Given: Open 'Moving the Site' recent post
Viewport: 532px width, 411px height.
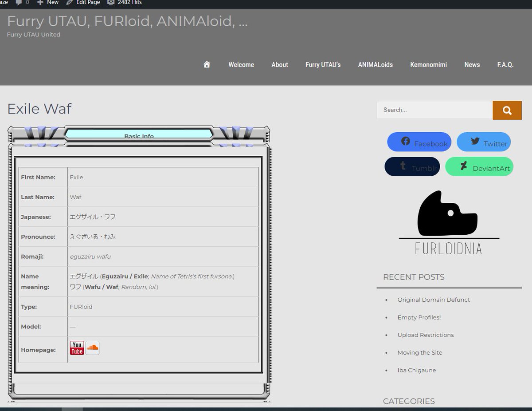Looking at the screenshot, I should pyautogui.click(x=420, y=352).
